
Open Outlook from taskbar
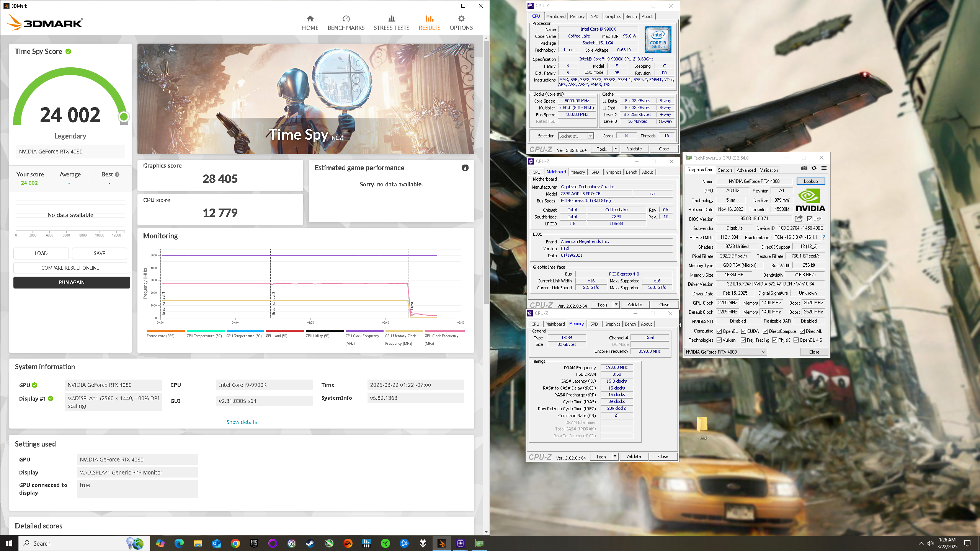216,543
